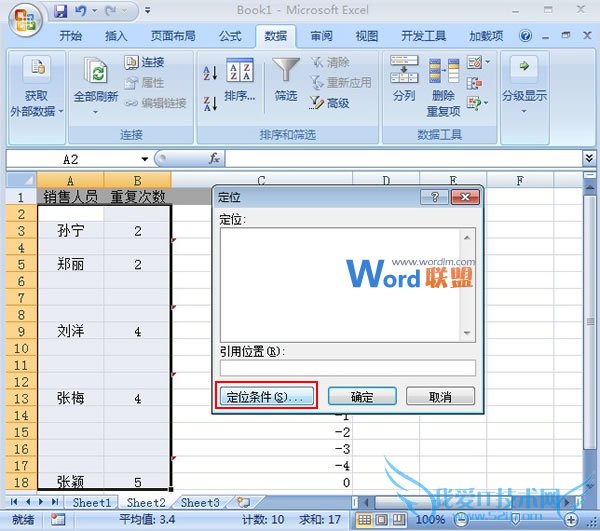Cancel the dialog with 取消
Image resolution: width=600 pixels, height=531 pixels.
(440, 396)
